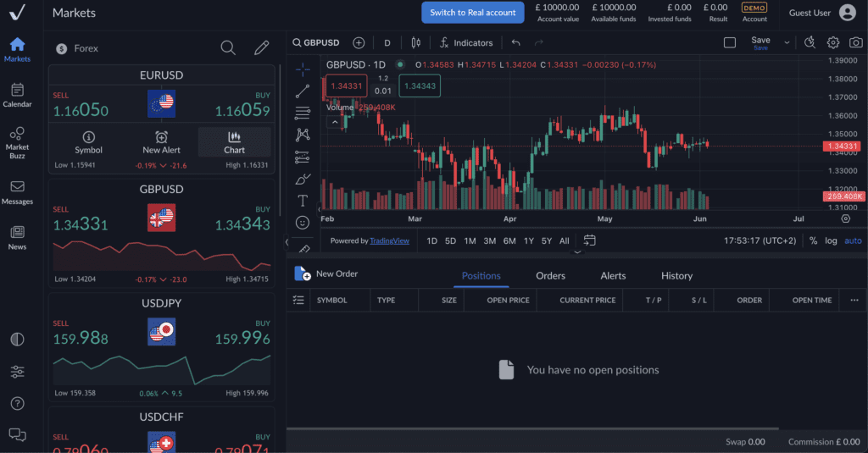This screenshot has height=453, width=868.
Task: Undo the last chart action
Action: pyautogui.click(x=515, y=42)
